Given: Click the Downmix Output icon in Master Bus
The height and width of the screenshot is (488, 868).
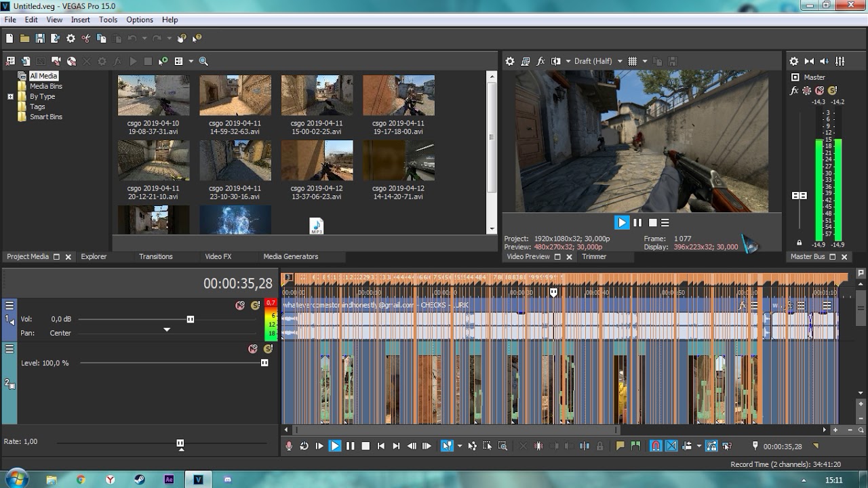Looking at the screenshot, I should [x=809, y=61].
